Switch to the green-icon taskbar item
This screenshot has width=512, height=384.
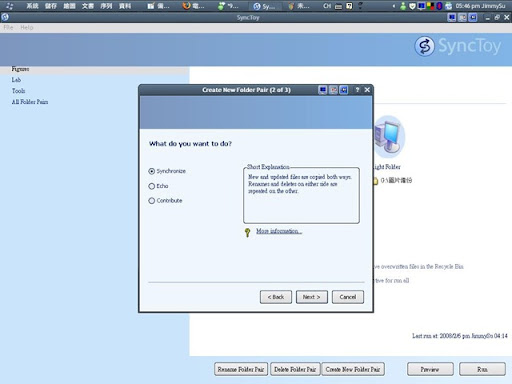tap(228, 6)
